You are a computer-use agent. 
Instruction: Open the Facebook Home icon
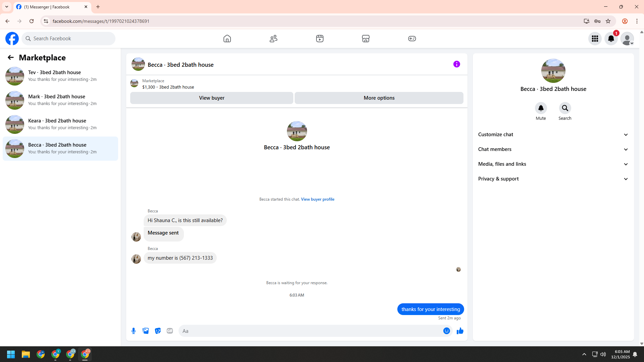(x=227, y=39)
